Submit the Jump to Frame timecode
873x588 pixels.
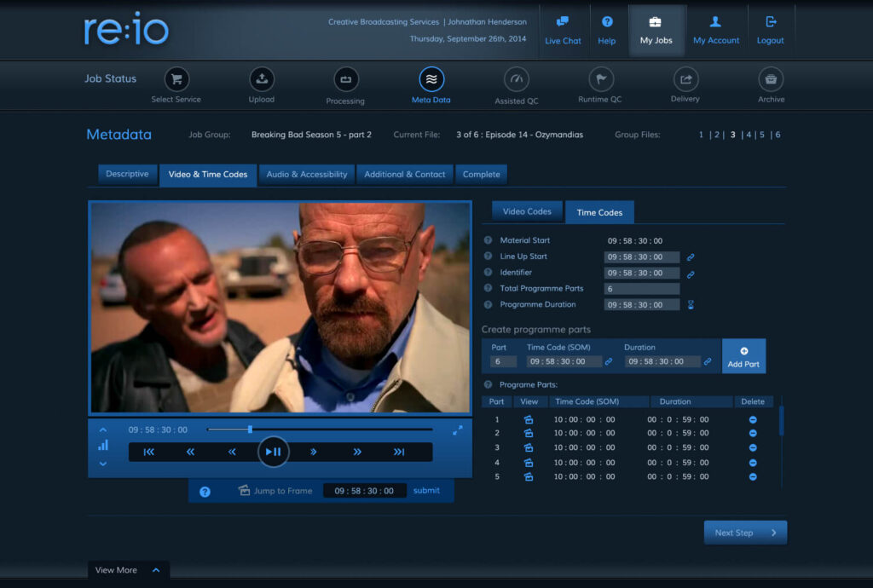tap(426, 491)
